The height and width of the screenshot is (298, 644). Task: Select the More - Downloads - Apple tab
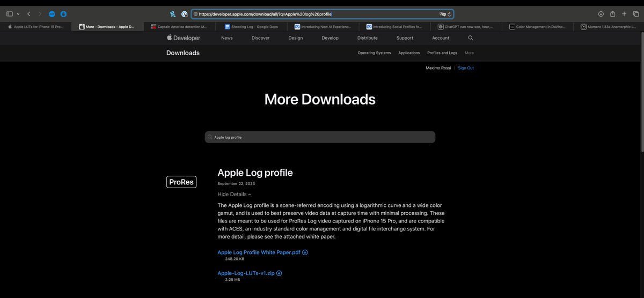(107, 26)
